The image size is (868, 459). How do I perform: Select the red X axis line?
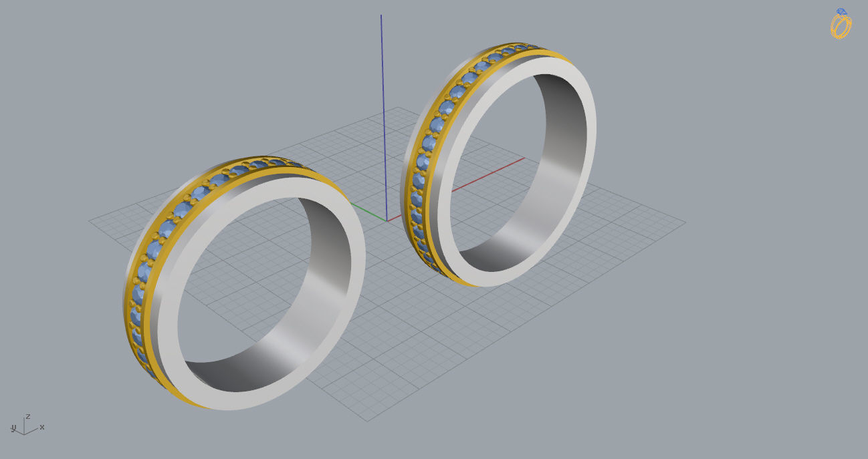point(488,175)
